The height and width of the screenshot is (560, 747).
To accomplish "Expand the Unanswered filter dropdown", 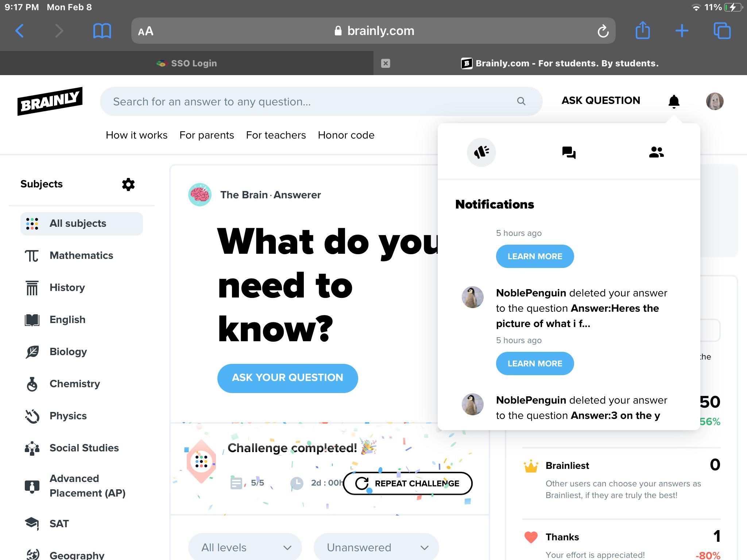I will (376, 547).
